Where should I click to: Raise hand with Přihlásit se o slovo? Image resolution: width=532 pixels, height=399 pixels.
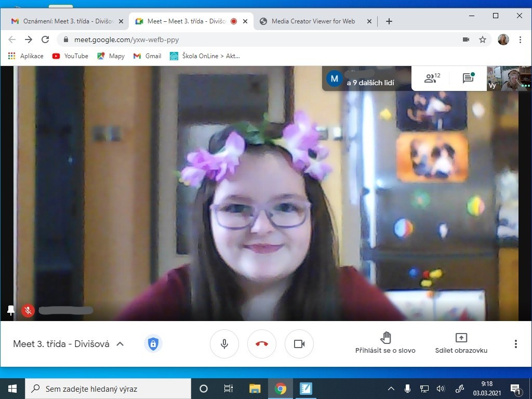(x=385, y=343)
